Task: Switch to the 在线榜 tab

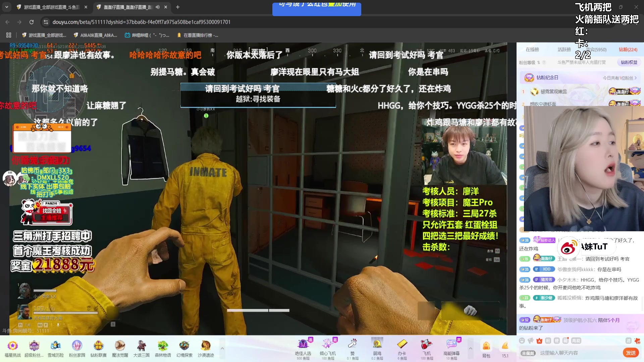Action: click(532, 50)
